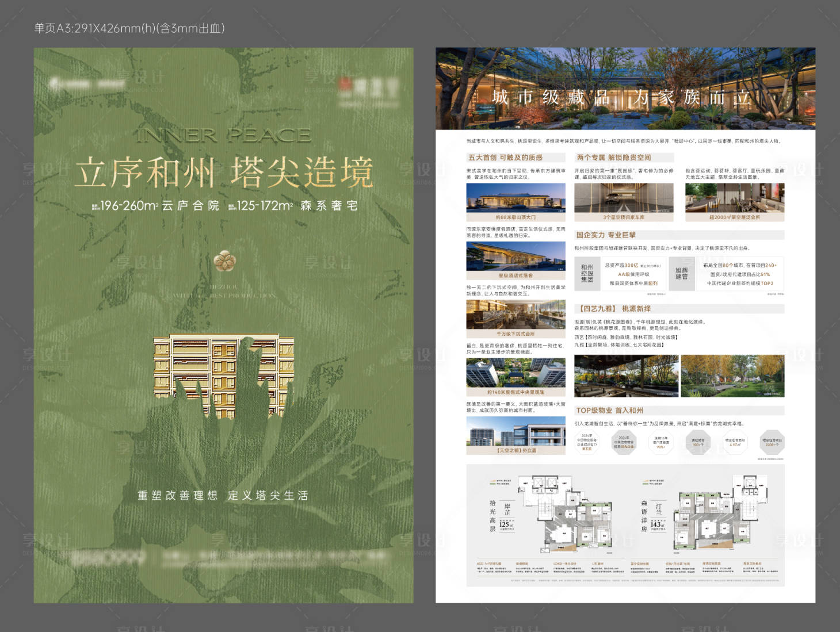Click the 立序和州 塔尖造境 gold headline
Viewport: 840px width, 632px height.
[224, 172]
